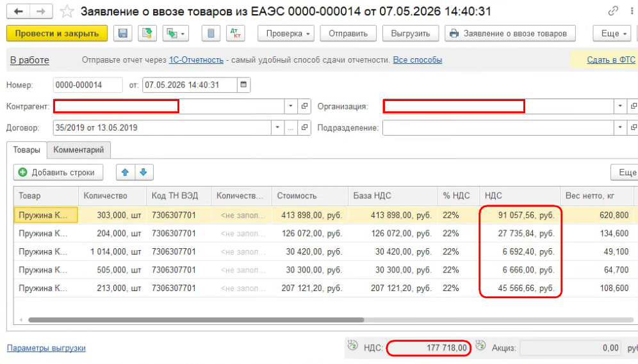
Task: Move row up with blue up arrow
Action: [126, 172]
